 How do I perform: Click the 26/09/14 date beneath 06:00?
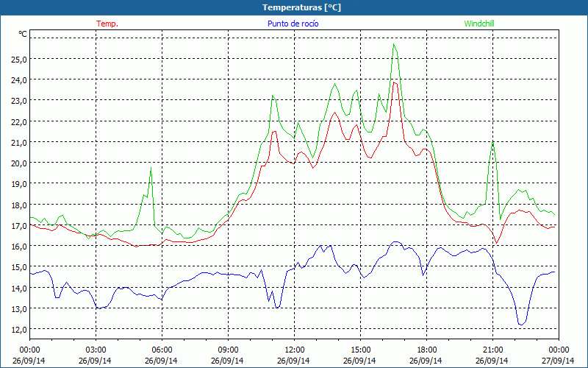(x=161, y=361)
